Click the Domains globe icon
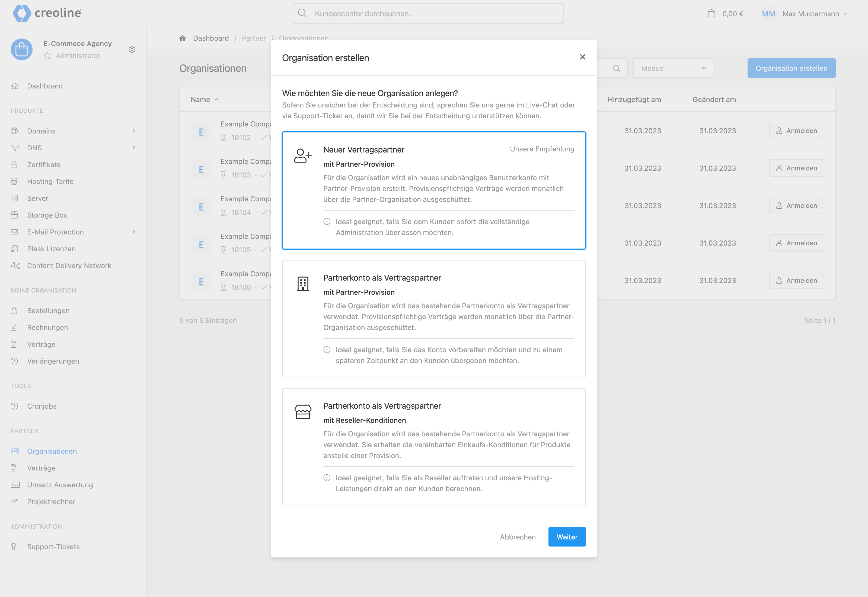Image resolution: width=868 pixels, height=597 pixels. (x=15, y=131)
